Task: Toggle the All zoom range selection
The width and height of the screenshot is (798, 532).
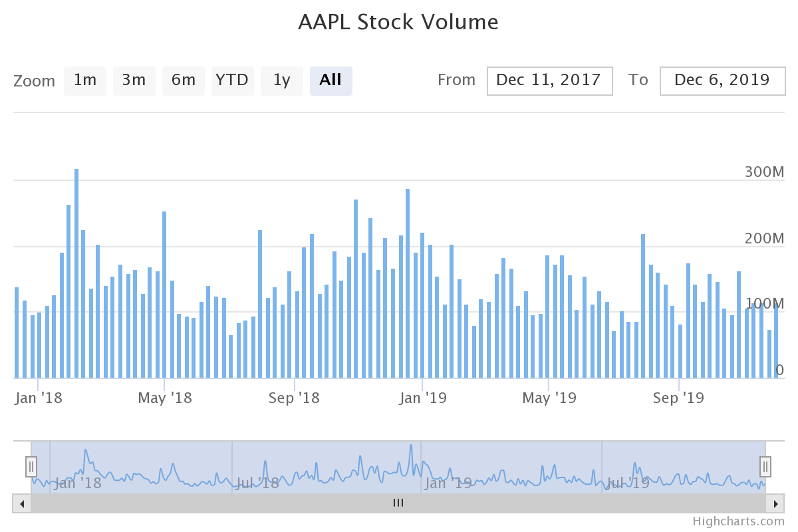Action: pos(331,80)
